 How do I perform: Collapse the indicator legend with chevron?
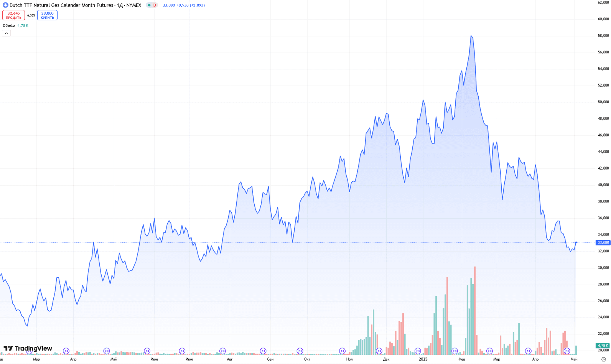click(x=6, y=33)
